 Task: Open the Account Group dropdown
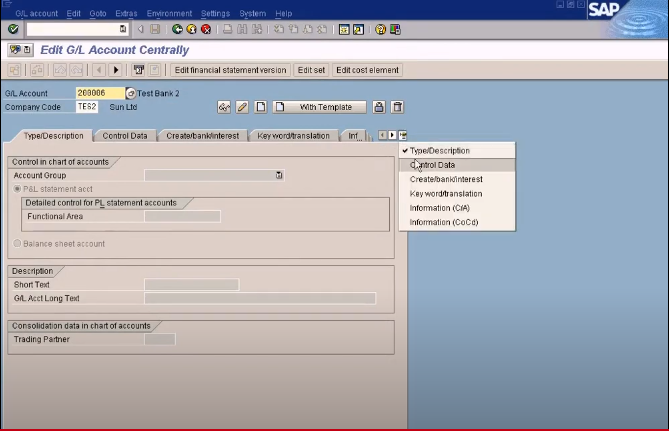(x=279, y=175)
